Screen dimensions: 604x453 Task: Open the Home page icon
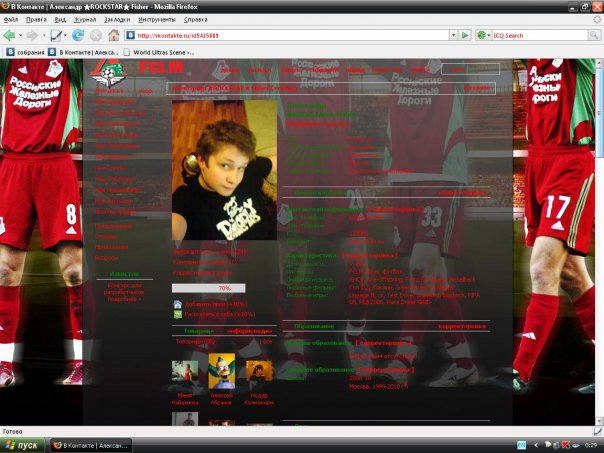point(114,35)
